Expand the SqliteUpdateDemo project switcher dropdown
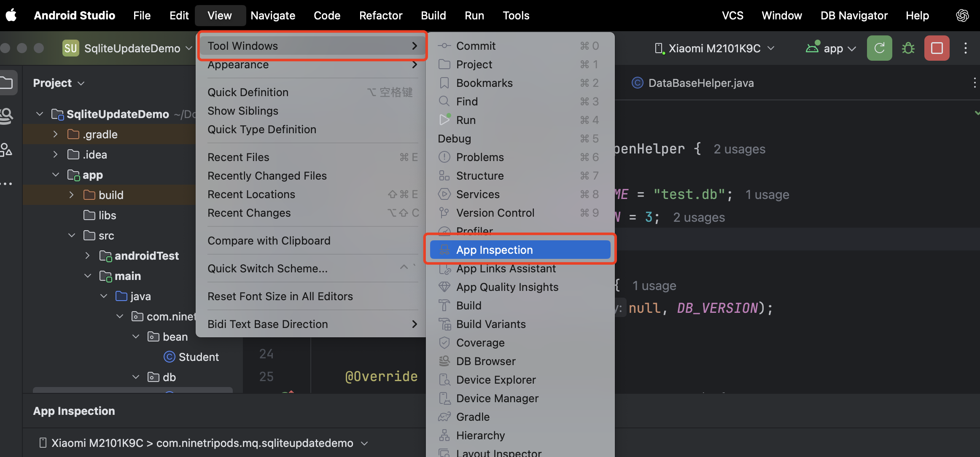 189,48
